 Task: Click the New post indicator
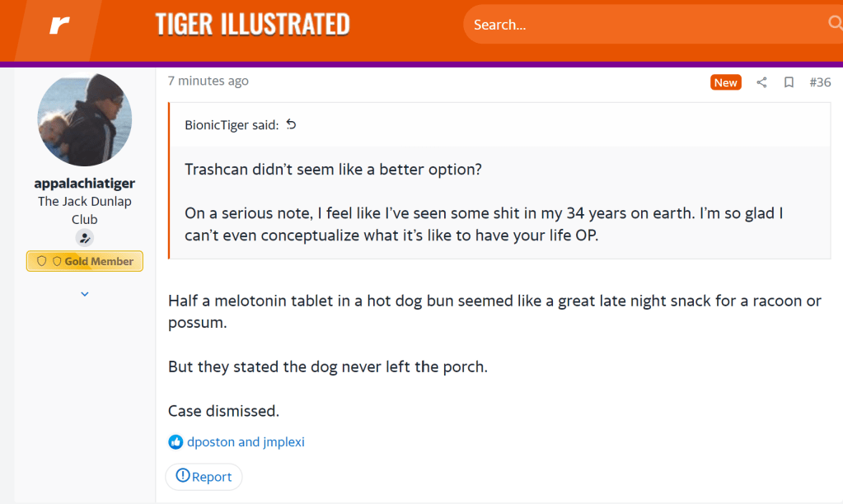pos(725,82)
